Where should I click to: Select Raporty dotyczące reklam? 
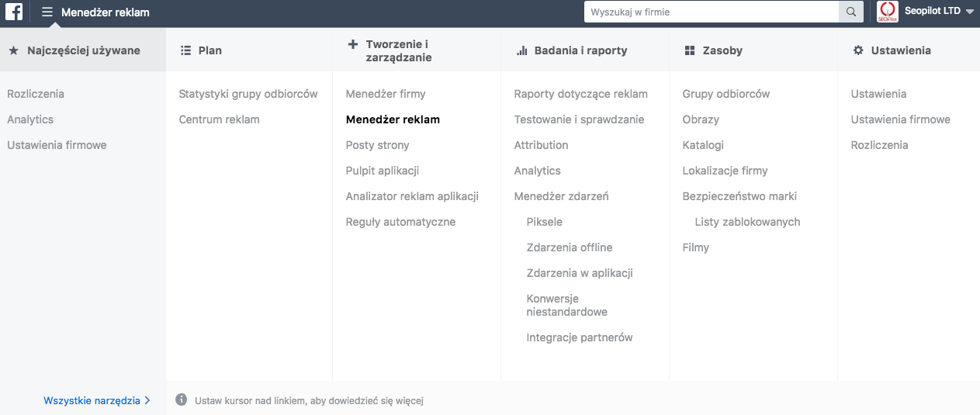pos(580,94)
